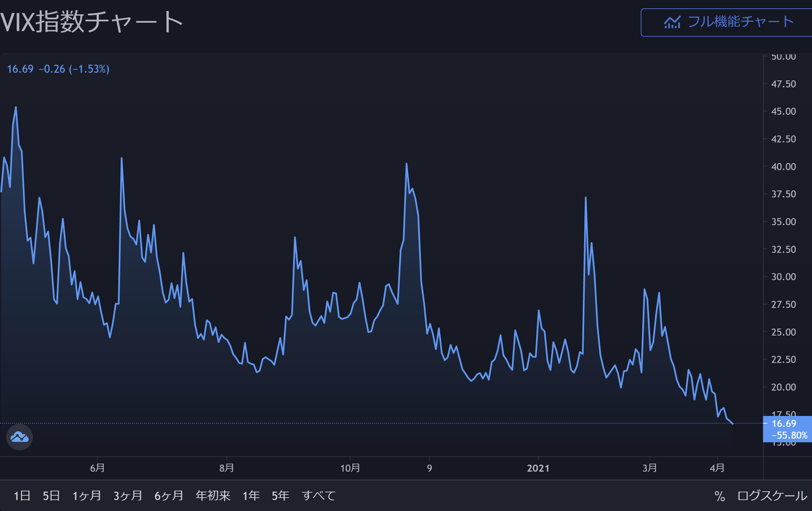Choose the 5年 range
This screenshot has height=511, width=812.
280,496
